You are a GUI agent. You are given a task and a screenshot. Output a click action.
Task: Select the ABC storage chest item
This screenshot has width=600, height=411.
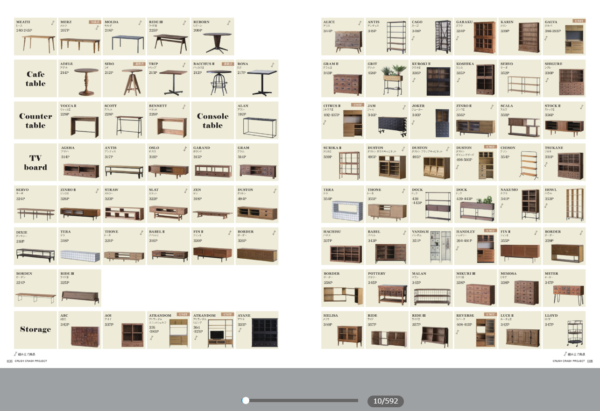(x=78, y=332)
